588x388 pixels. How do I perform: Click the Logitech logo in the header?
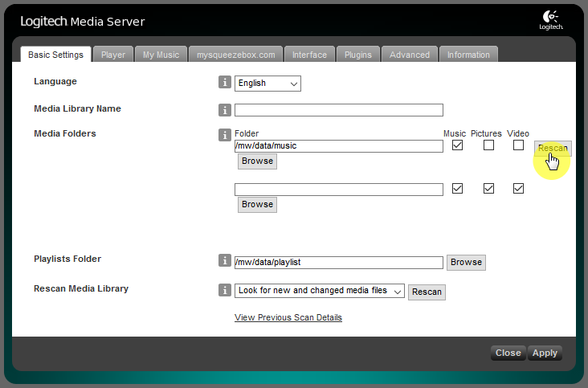(x=551, y=20)
